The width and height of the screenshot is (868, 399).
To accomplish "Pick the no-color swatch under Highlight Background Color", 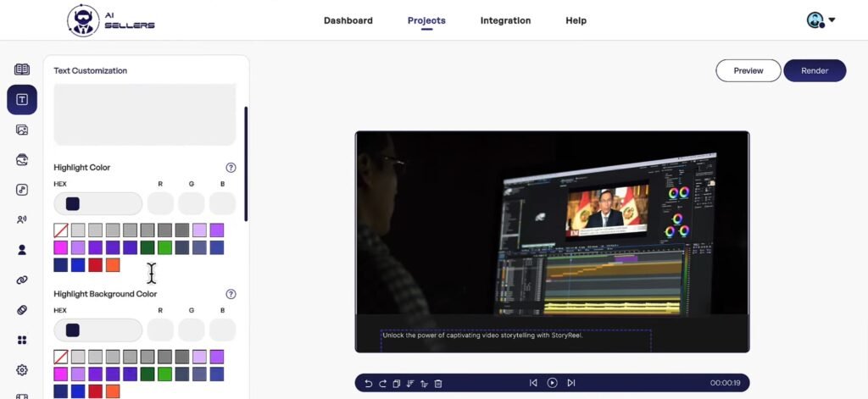I will [x=61, y=357].
